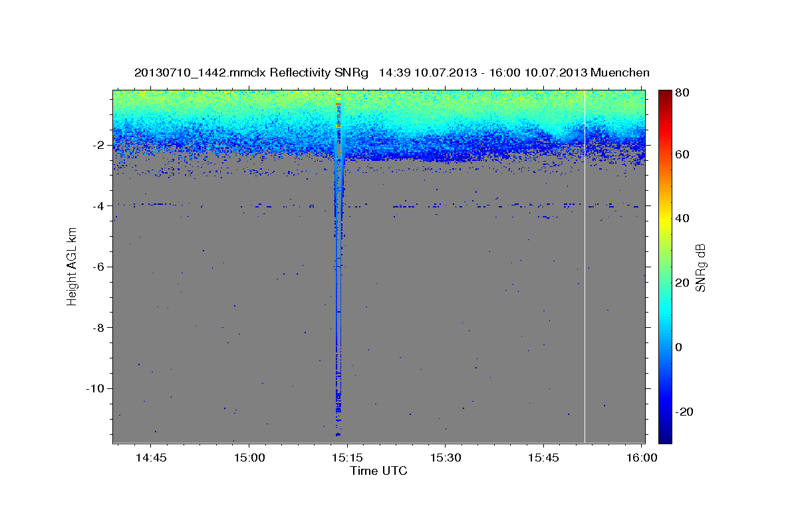798x532 pixels.
Task: Click the 40 colorbar tick label
Action: click(x=683, y=219)
